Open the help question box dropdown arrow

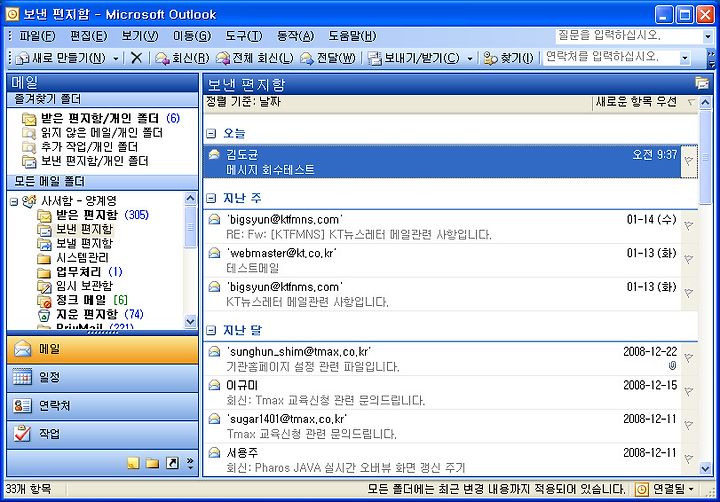708,36
